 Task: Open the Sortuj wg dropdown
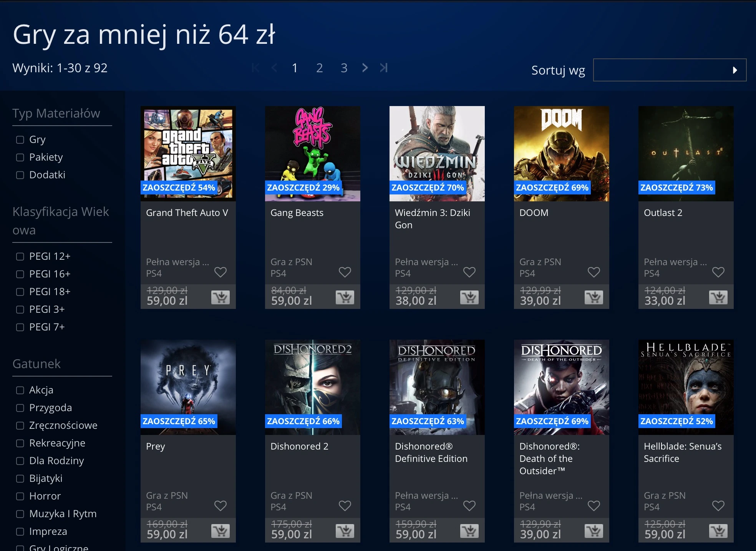click(670, 70)
